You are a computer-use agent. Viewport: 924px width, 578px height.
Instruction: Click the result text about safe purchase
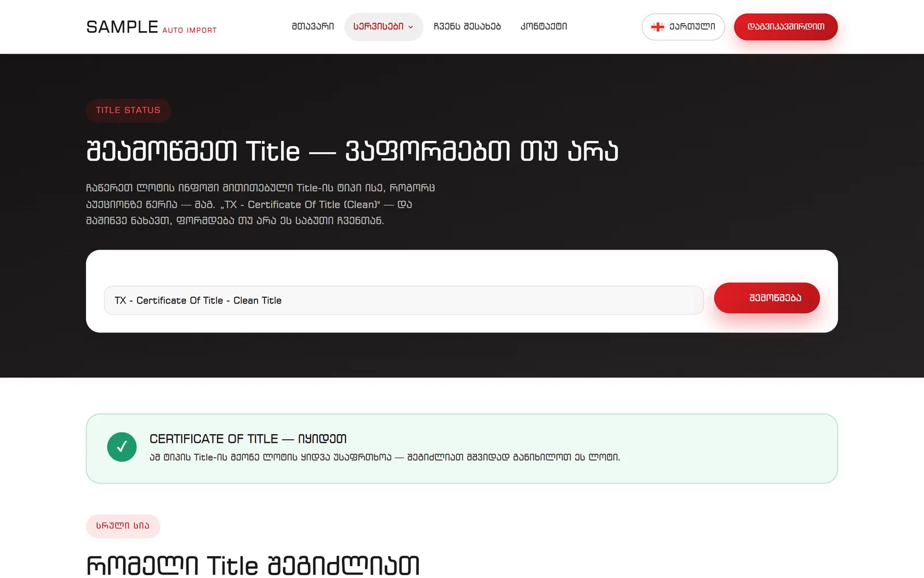click(385, 457)
